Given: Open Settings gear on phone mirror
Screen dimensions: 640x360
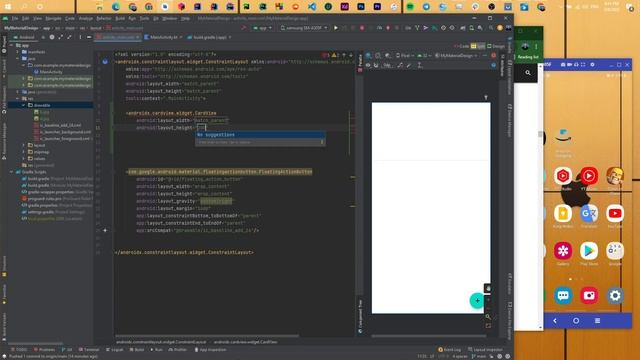Looking at the screenshot, I should [615, 296].
